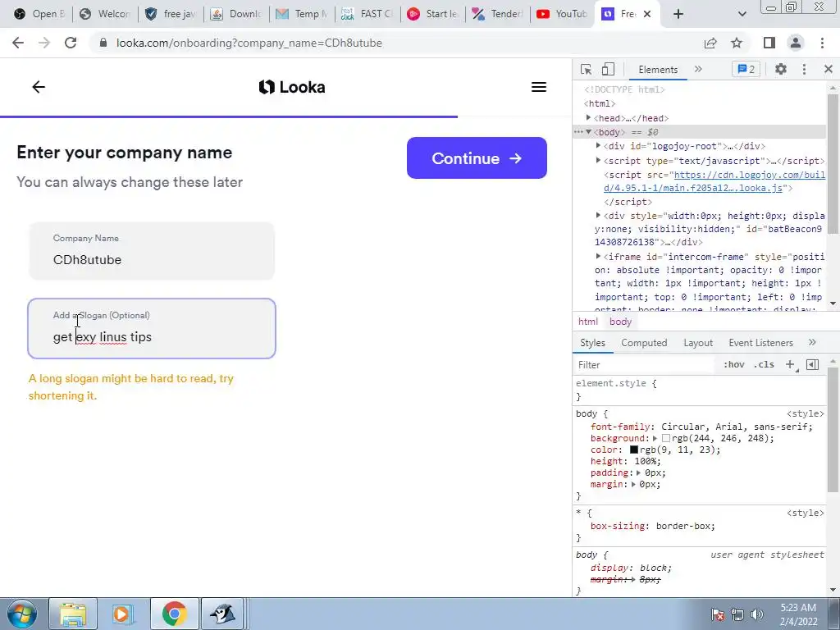Switch to the Layout tab
This screenshot has width=840, height=630.
click(x=698, y=342)
